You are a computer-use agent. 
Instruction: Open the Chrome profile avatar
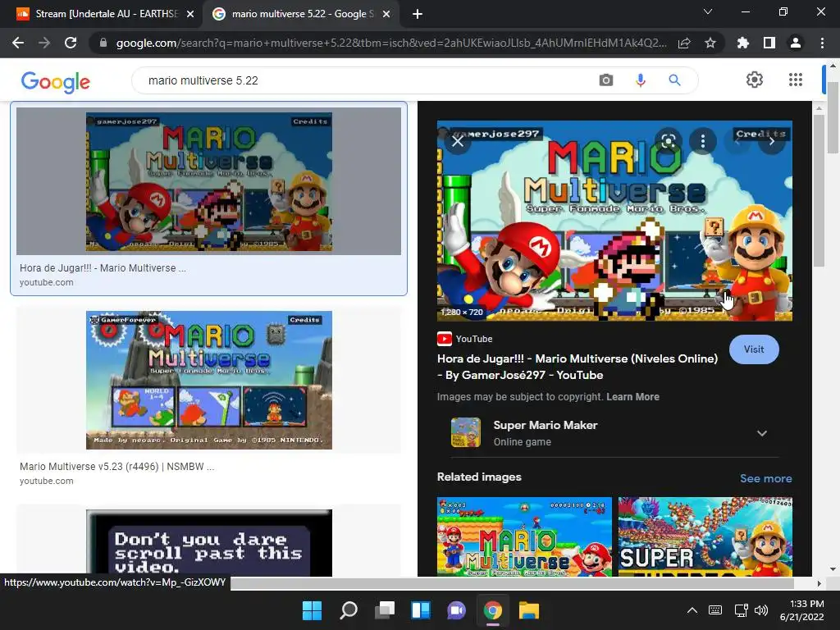click(796, 43)
